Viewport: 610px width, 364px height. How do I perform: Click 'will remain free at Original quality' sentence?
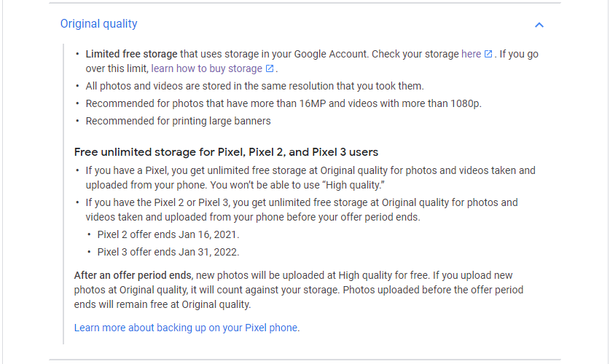click(163, 304)
